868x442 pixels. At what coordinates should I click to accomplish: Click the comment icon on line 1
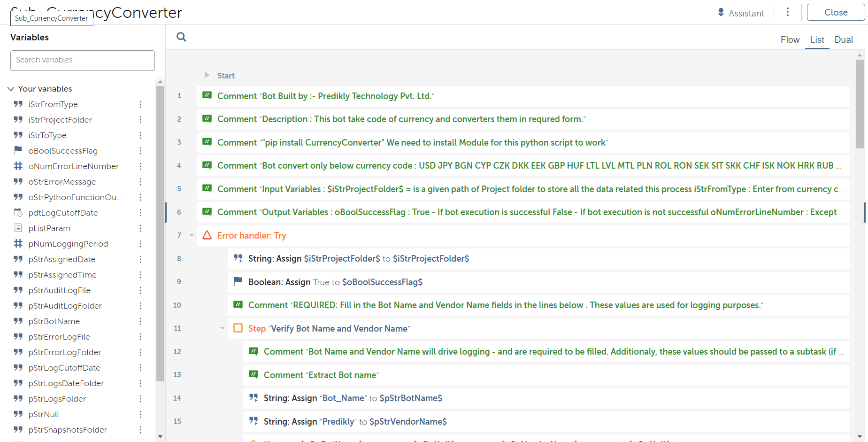point(207,96)
